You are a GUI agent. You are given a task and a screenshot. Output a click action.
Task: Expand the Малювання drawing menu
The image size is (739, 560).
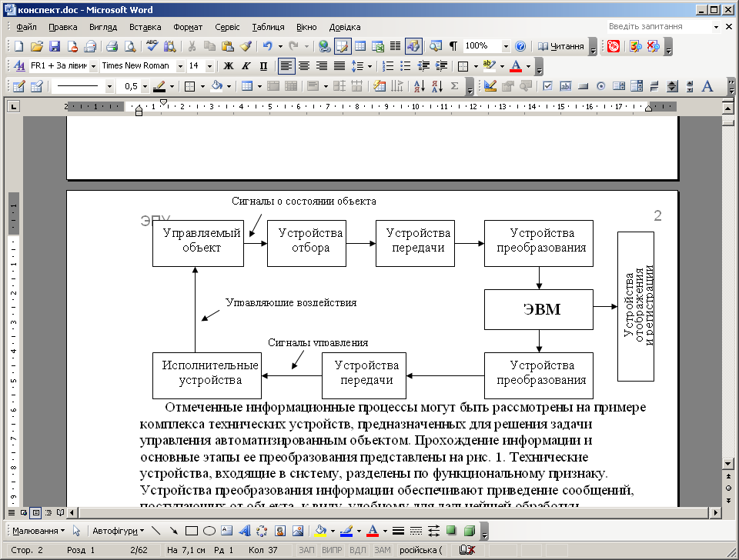38,531
